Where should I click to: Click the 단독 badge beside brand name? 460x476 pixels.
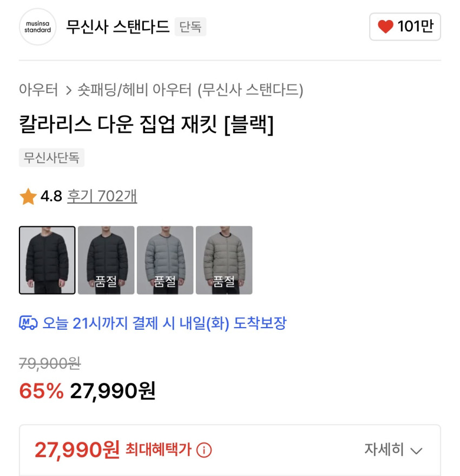point(190,27)
